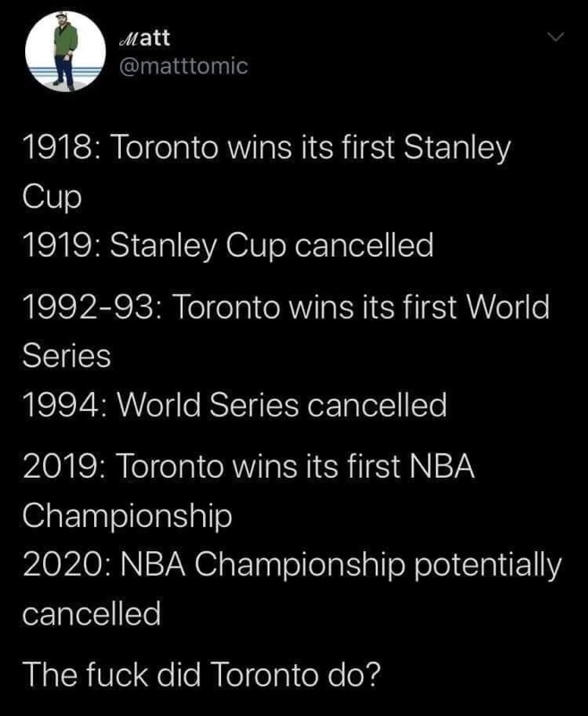Image resolution: width=588 pixels, height=716 pixels.
Task: Click the standalone word 'Championship' under 2019
Action: coord(127,517)
